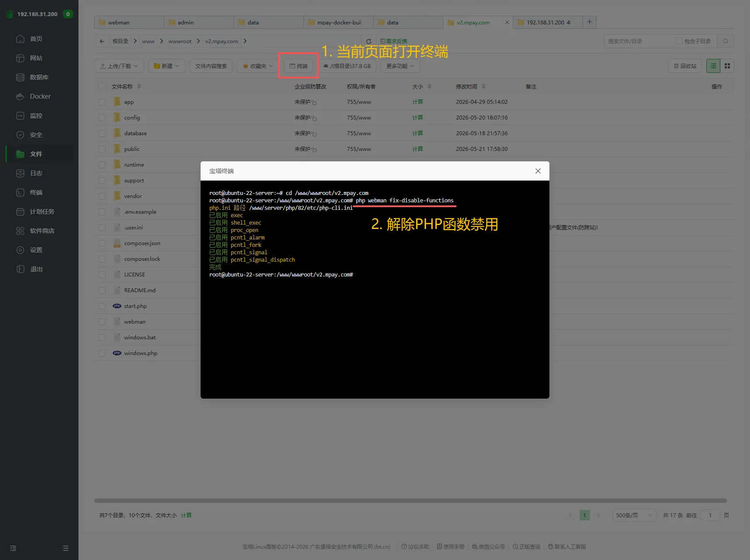Click the refresh directory icon
The image size is (750, 560).
pos(368,41)
